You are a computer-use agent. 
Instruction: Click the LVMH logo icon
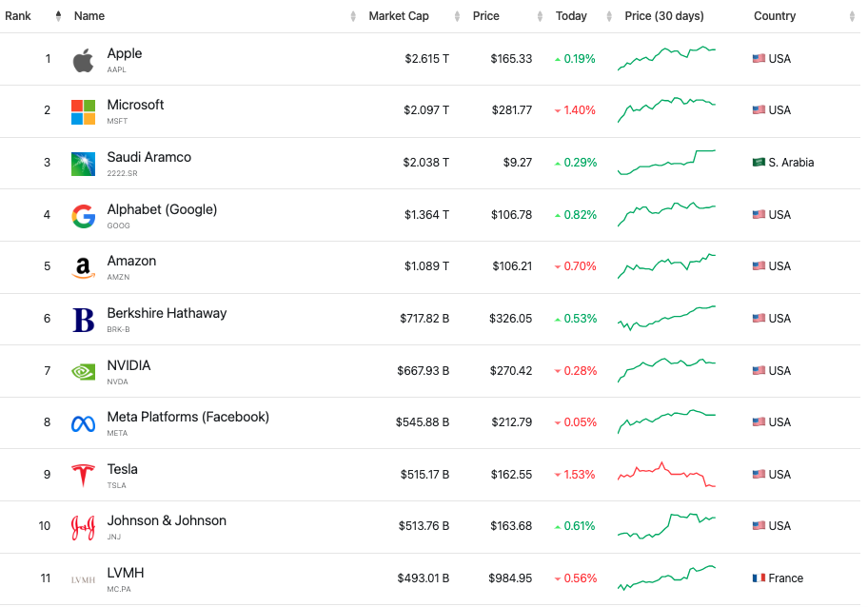click(x=83, y=580)
